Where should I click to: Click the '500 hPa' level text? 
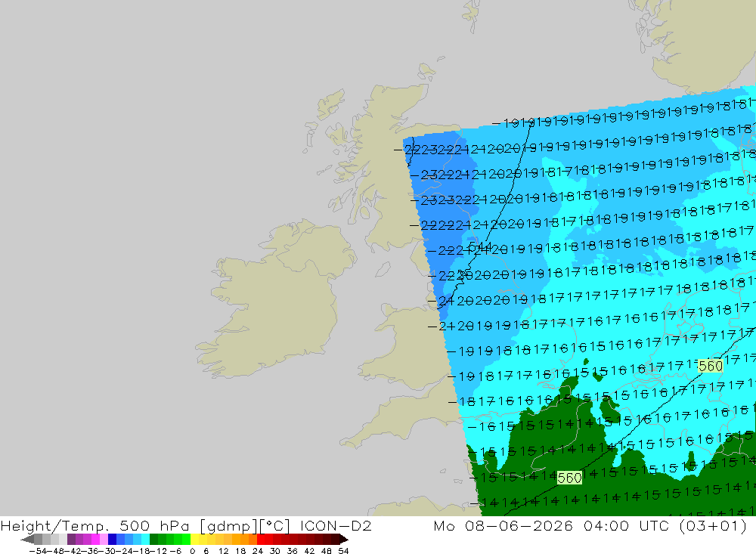click(x=154, y=525)
